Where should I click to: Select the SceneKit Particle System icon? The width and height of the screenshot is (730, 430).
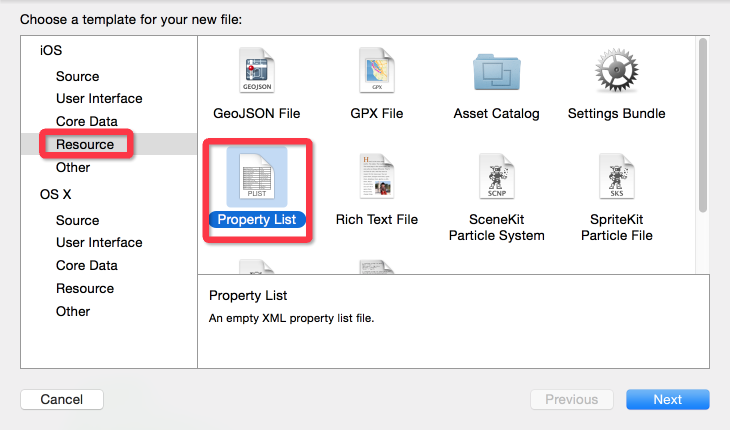coord(496,177)
